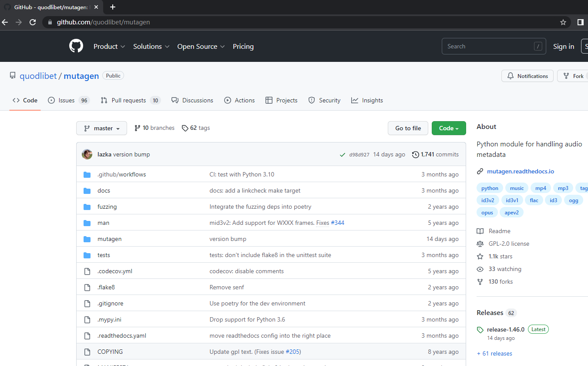The image size is (588, 366).
Task: Click the fuzzing folder icon
Action: [87, 207]
